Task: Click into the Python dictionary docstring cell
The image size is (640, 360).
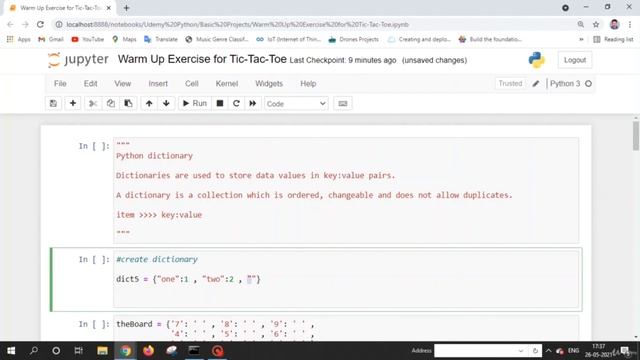Action: tap(346, 190)
